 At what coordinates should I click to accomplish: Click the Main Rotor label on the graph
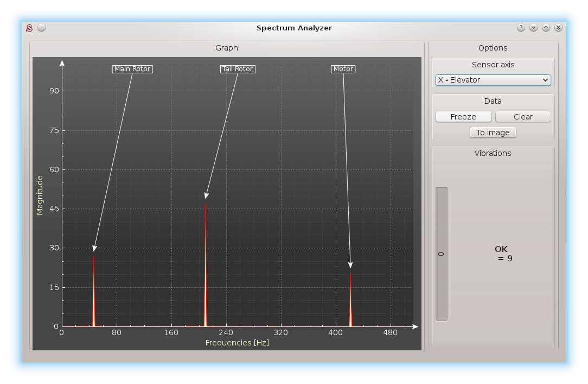pos(132,69)
